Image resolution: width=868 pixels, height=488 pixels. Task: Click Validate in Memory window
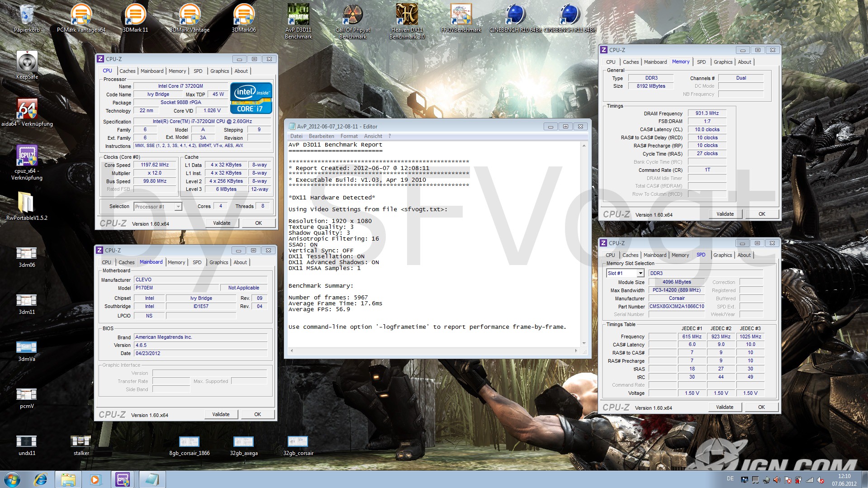725,214
